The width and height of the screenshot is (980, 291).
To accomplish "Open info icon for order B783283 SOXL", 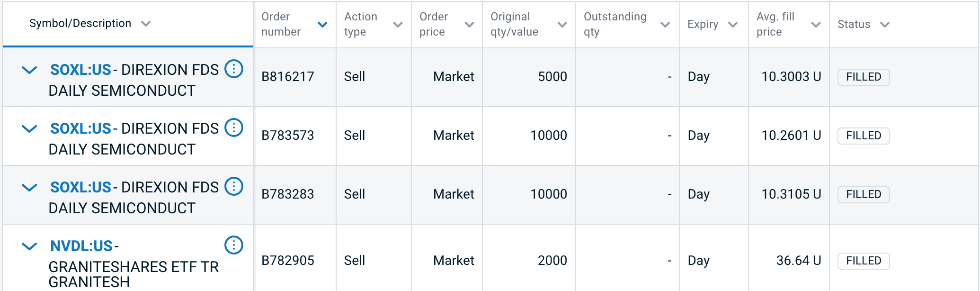I will 233,187.
